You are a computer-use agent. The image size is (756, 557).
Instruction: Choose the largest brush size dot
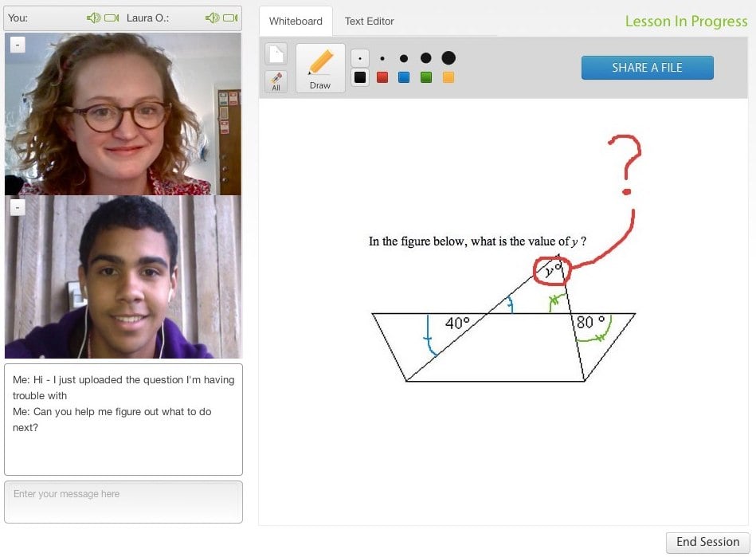[449, 58]
